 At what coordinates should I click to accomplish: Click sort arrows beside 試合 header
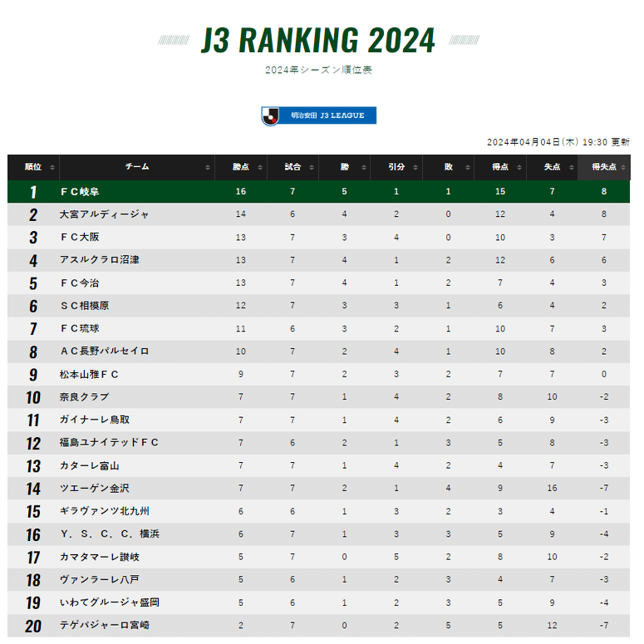(x=312, y=167)
